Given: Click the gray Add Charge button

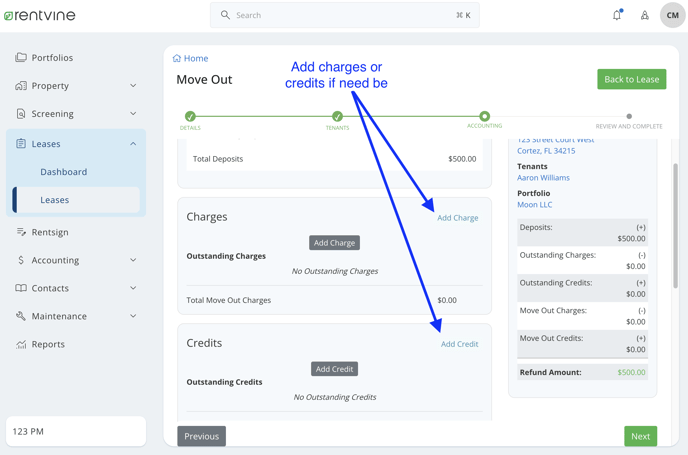Looking at the screenshot, I should pos(334,243).
